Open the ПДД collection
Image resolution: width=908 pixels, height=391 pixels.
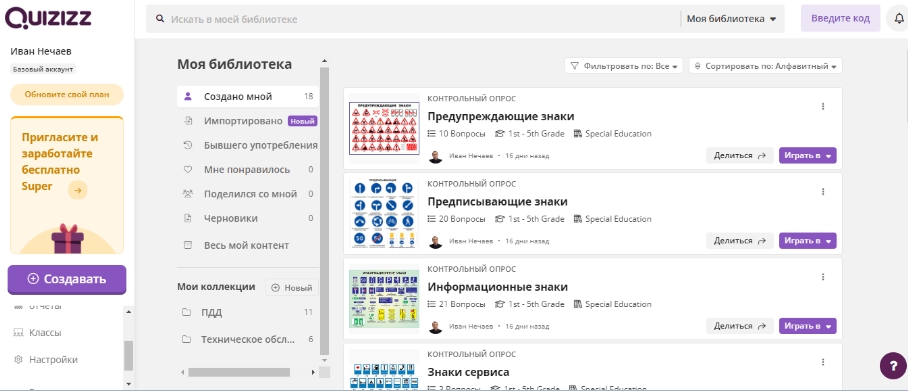(x=248, y=312)
